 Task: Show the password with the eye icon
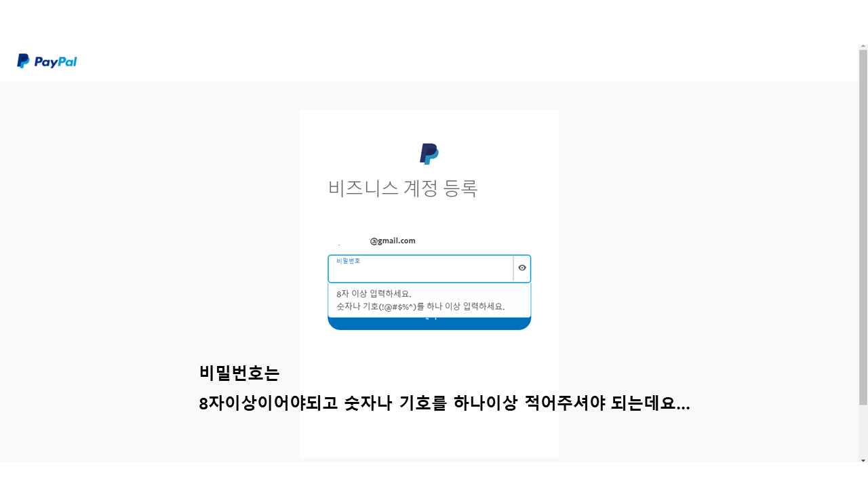click(x=522, y=268)
